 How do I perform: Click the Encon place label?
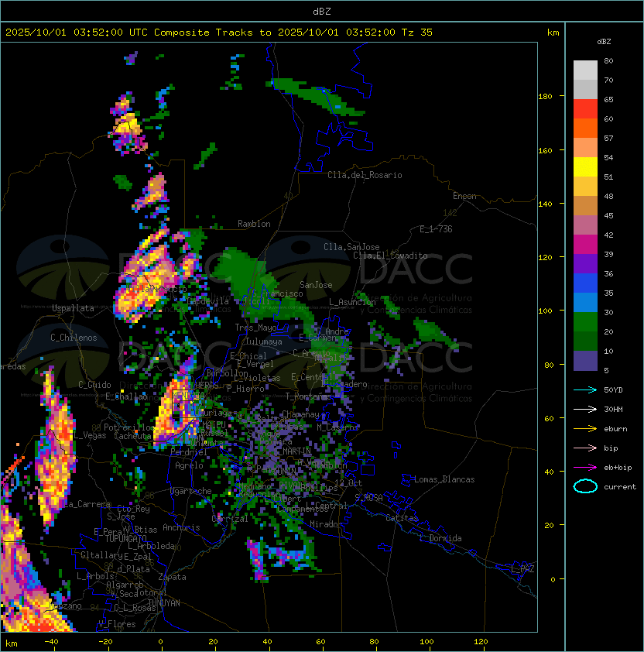[464, 196]
